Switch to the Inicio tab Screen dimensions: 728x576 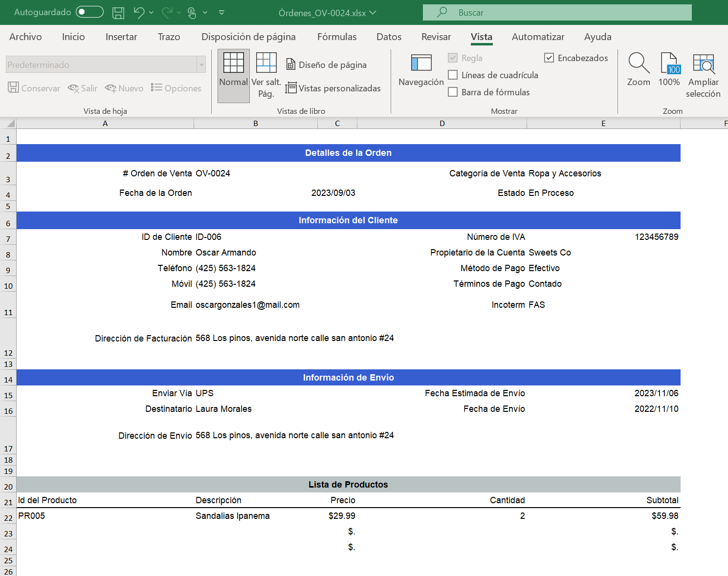click(73, 37)
